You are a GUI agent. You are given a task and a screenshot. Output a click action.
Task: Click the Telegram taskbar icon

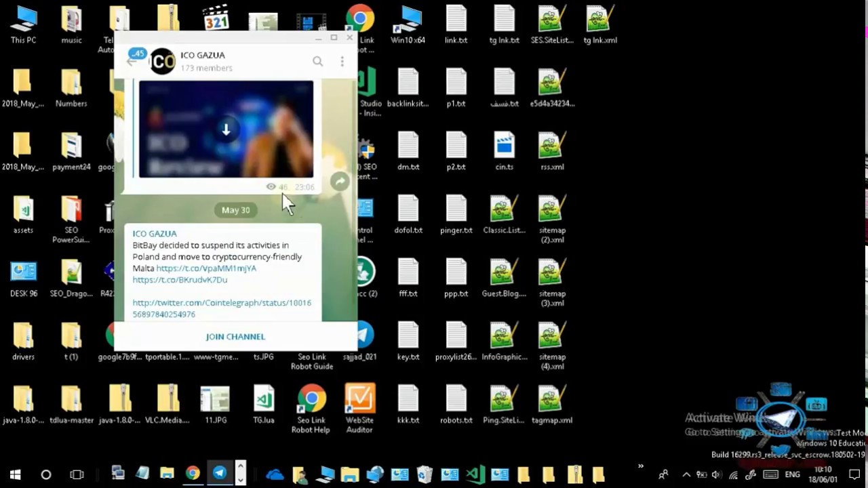point(220,474)
